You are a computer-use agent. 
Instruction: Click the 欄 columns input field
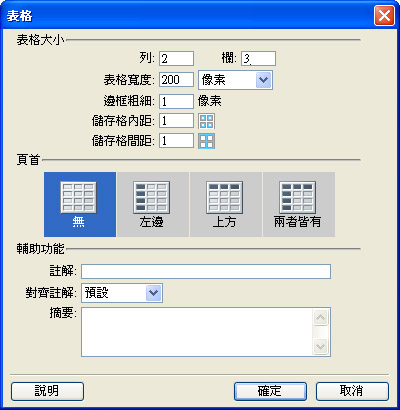coord(258,59)
